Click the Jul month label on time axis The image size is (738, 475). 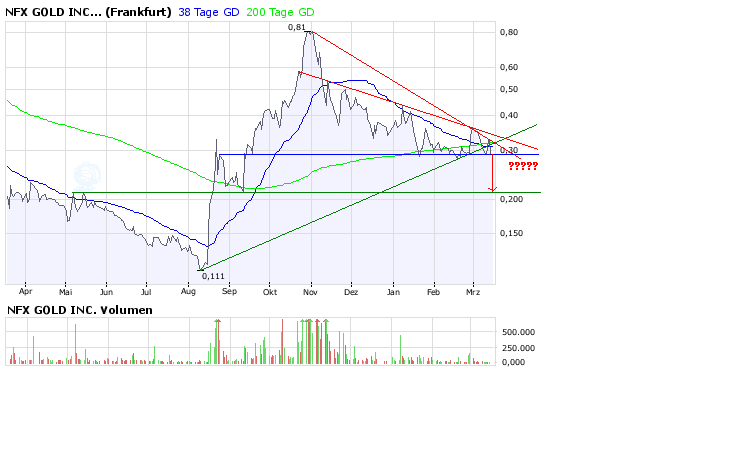(x=146, y=292)
